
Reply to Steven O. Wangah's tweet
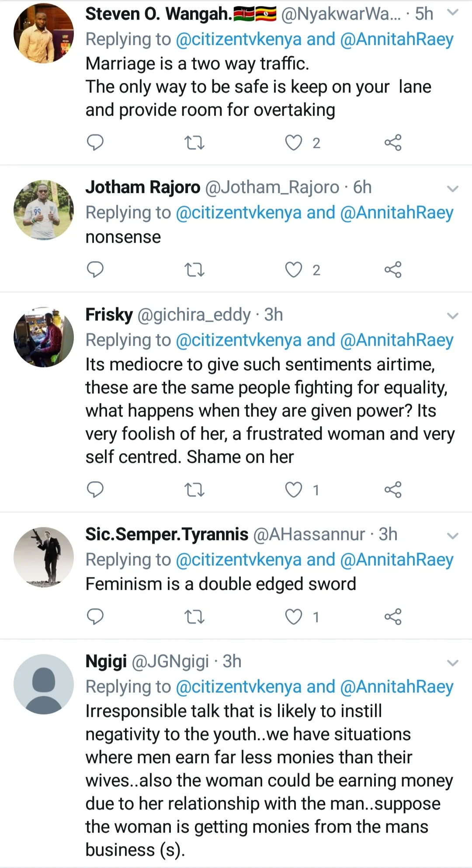[x=95, y=143]
